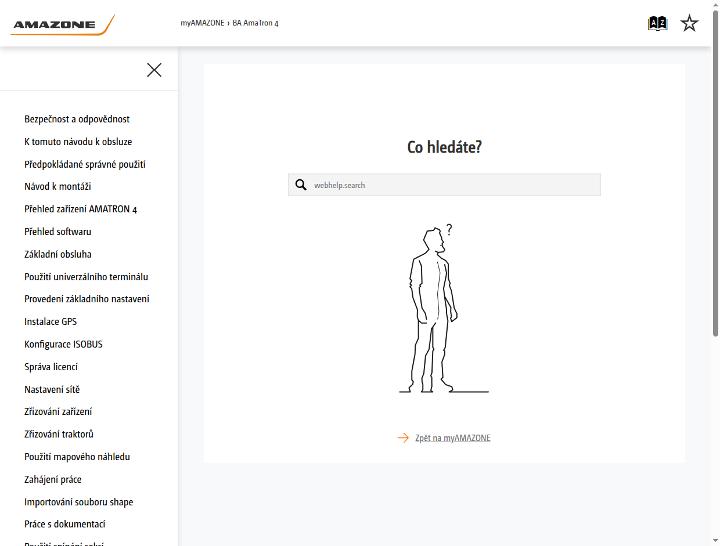Open Přehled zařízení AMATRON 4
720x546 pixels.
[x=81, y=209]
